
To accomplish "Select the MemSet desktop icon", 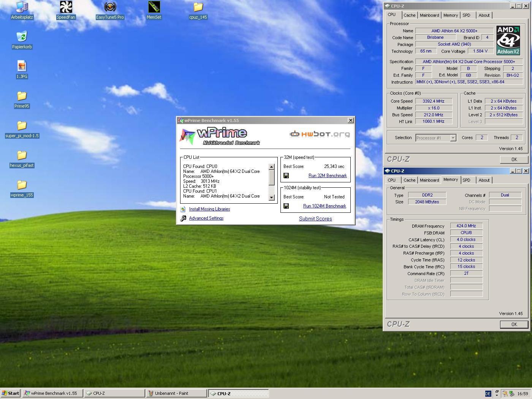I will 154,10.
